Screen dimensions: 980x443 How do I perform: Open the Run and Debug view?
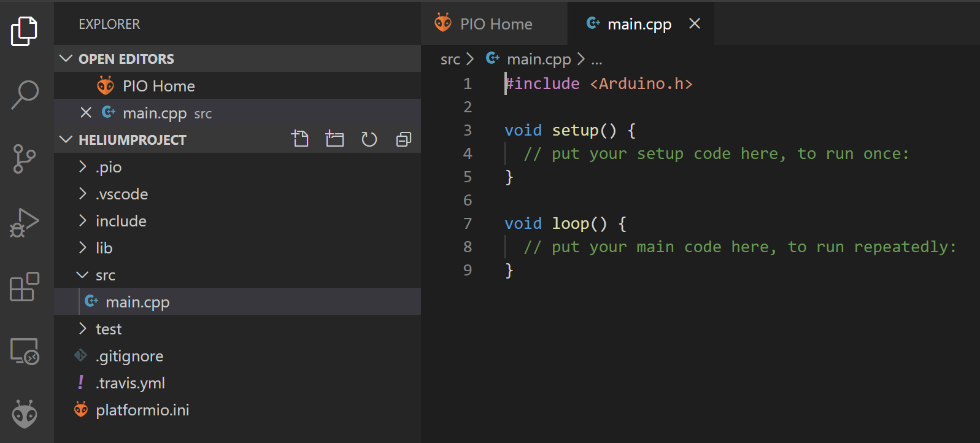tap(25, 223)
